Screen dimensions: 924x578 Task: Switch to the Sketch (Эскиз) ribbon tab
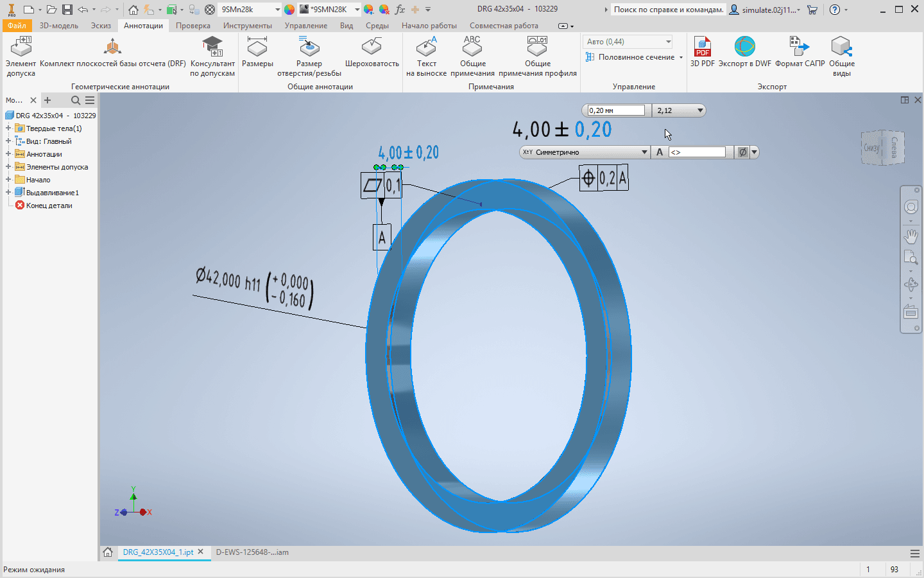click(101, 26)
